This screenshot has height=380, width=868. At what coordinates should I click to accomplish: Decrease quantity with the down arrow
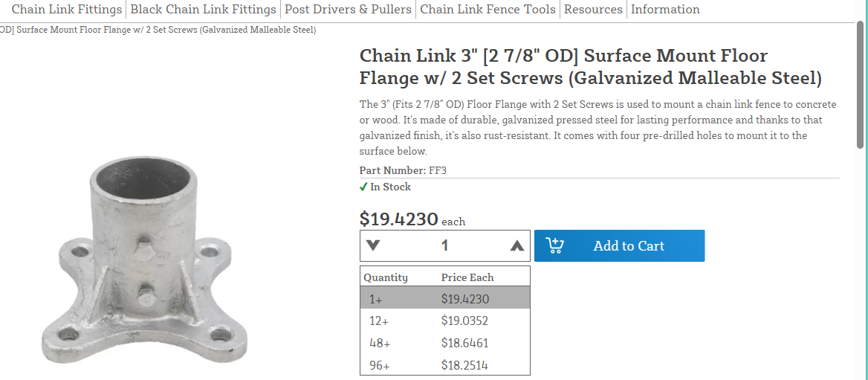coord(373,245)
